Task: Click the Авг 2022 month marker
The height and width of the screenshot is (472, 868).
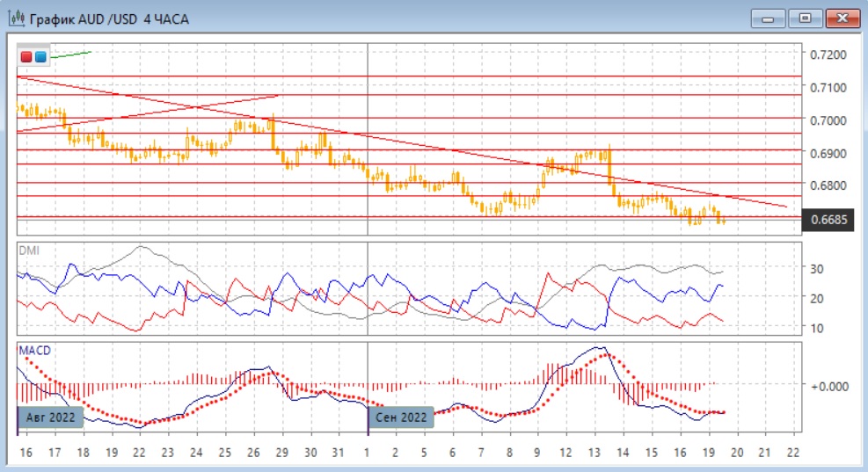Action: pyautogui.click(x=50, y=417)
